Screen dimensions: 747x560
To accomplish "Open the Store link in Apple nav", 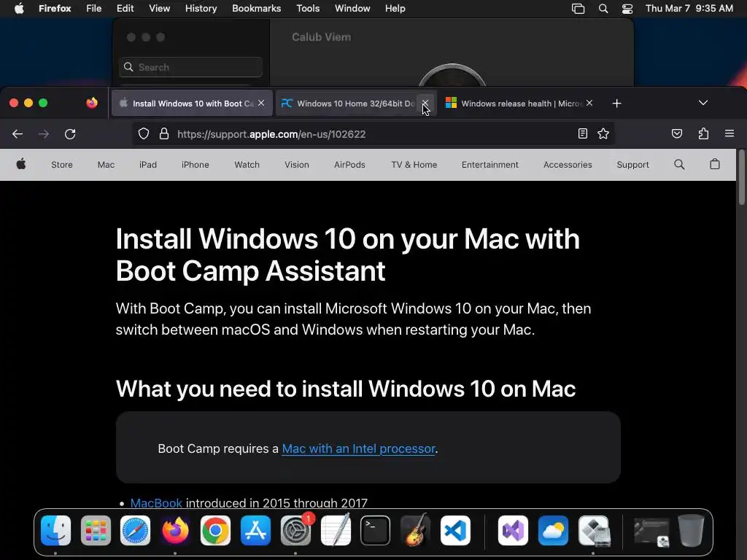I will point(62,165).
